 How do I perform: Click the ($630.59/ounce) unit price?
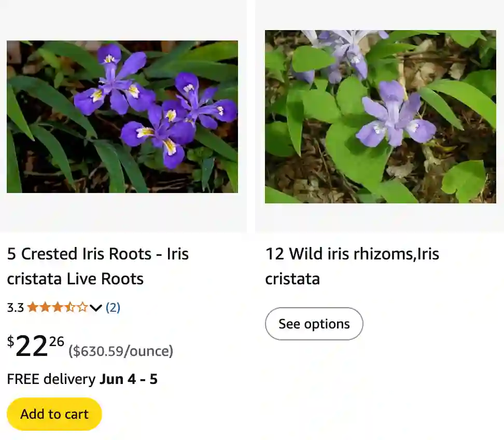pos(120,351)
